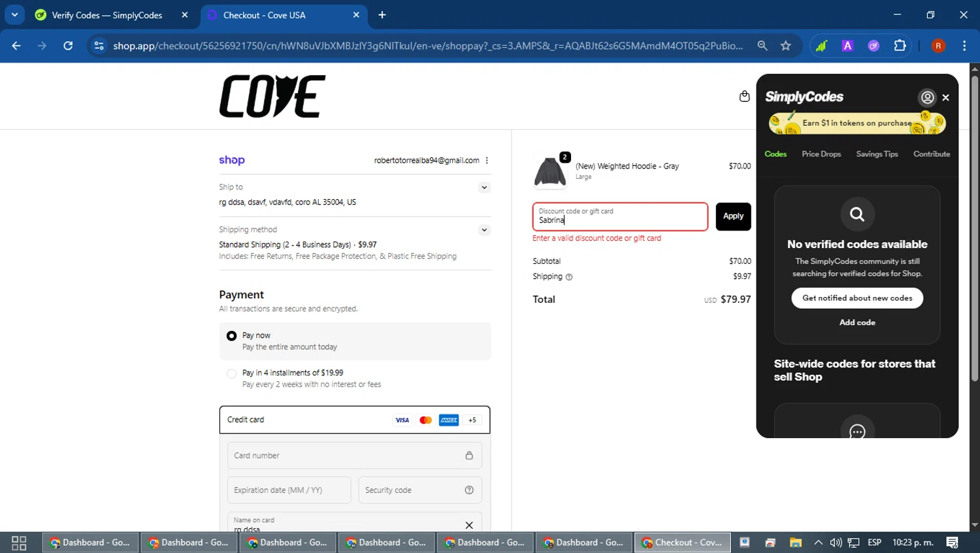
Task: Open Chrome's three-dot menu
Action: click(x=964, y=46)
